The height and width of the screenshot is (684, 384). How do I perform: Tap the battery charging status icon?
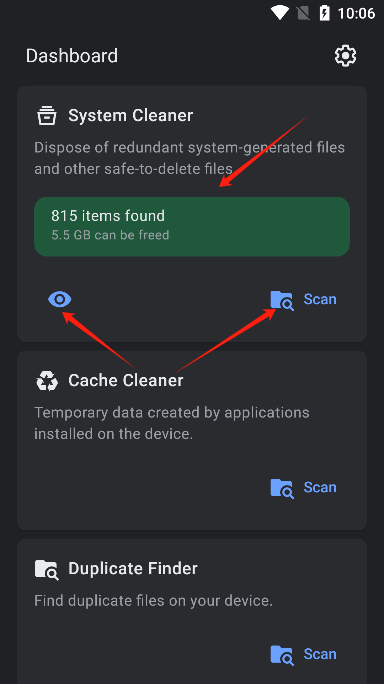pos(325,13)
